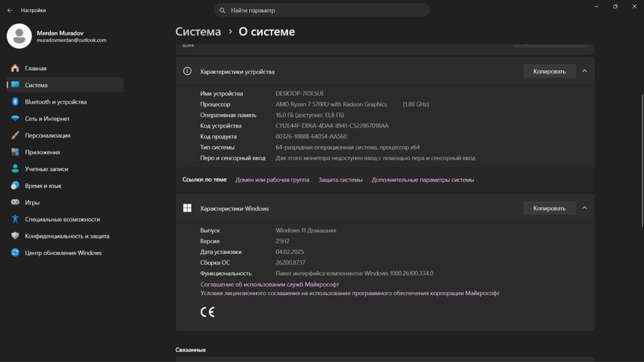Click the Personalization paintbrush icon

(15, 135)
